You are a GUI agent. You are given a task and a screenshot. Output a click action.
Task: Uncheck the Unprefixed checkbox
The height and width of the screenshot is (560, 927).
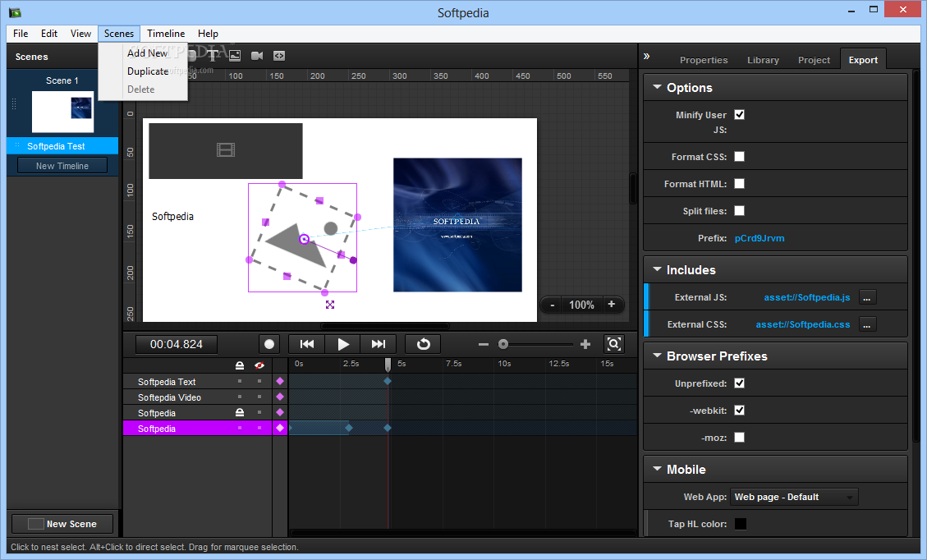point(739,383)
